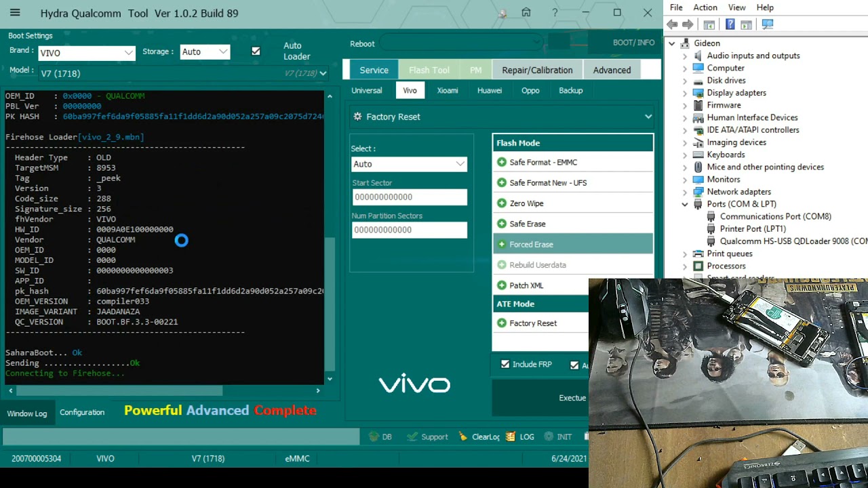This screenshot has width=868, height=488.
Task: Click the INIT disc icon
Action: pyautogui.click(x=549, y=436)
